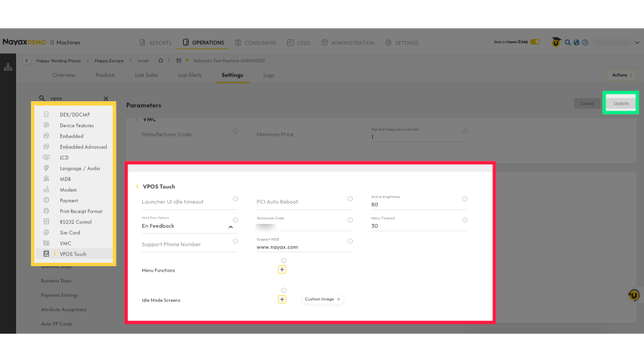This screenshot has width=644, height=362.
Task: Switch to Products tab
Action: coord(105,75)
